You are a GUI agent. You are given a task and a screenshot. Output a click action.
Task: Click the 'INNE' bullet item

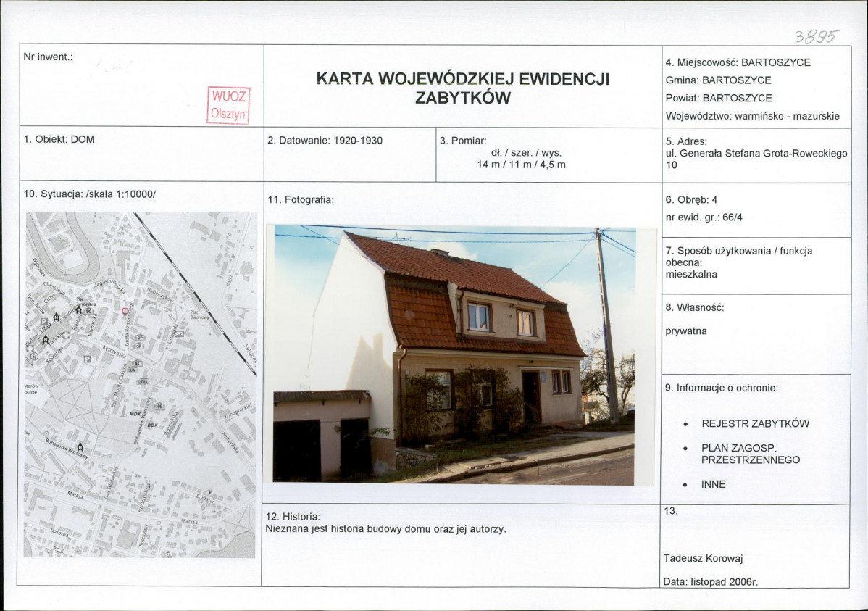713,484
